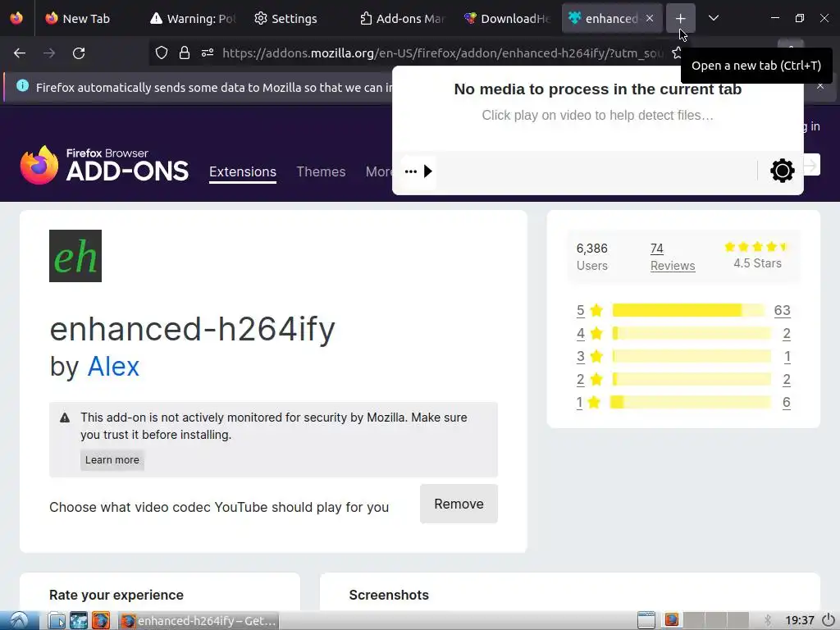Open the Extensions section
Viewport: 840px width, 630px height.
point(243,172)
